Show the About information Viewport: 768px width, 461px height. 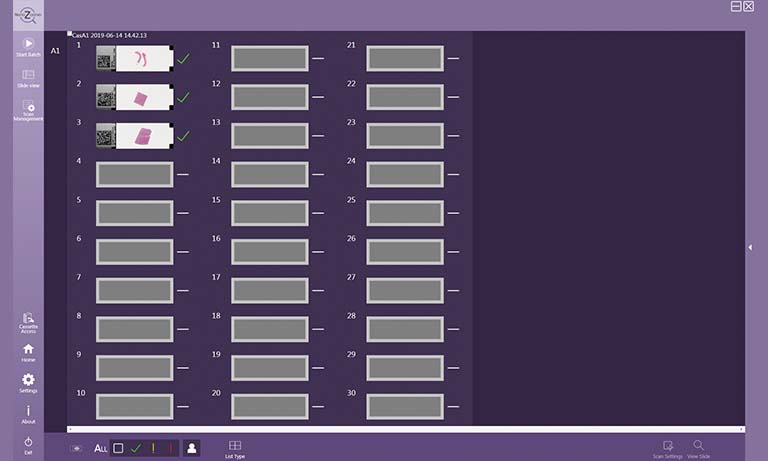pos(28,411)
